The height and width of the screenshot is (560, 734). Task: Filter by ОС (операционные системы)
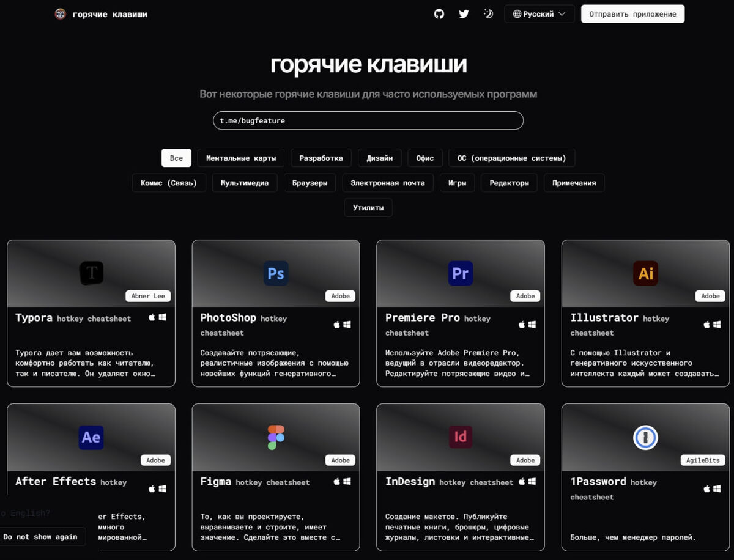[511, 158]
